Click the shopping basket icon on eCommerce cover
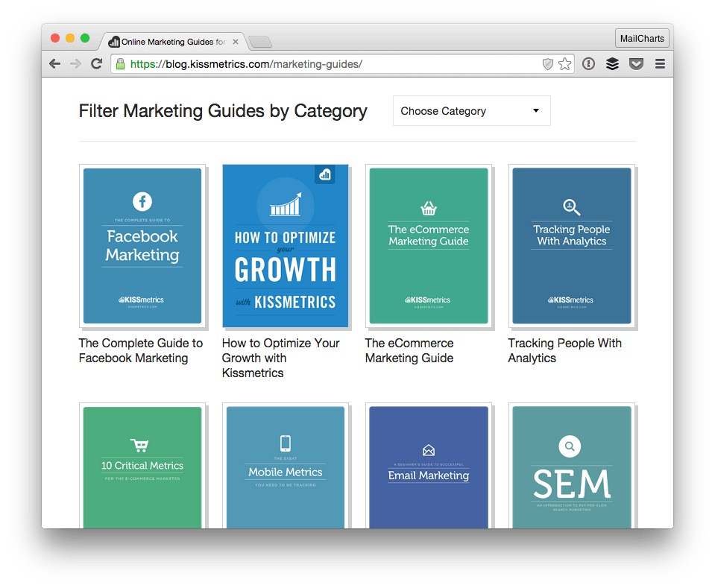 [x=429, y=209]
